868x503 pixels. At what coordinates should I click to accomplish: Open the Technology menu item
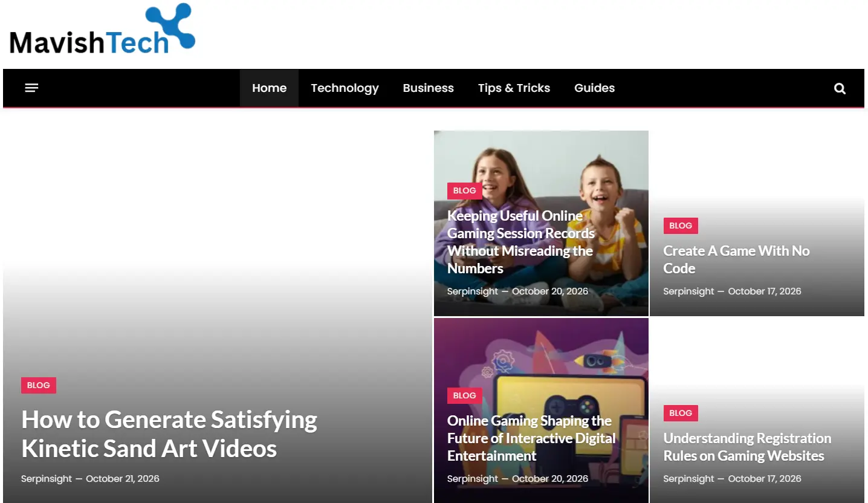[345, 88]
